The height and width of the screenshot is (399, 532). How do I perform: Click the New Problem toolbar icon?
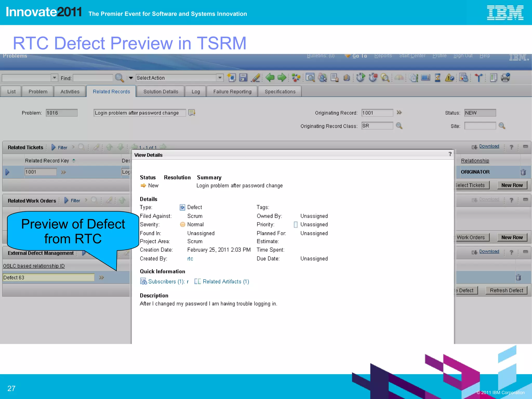pyautogui.click(x=231, y=77)
